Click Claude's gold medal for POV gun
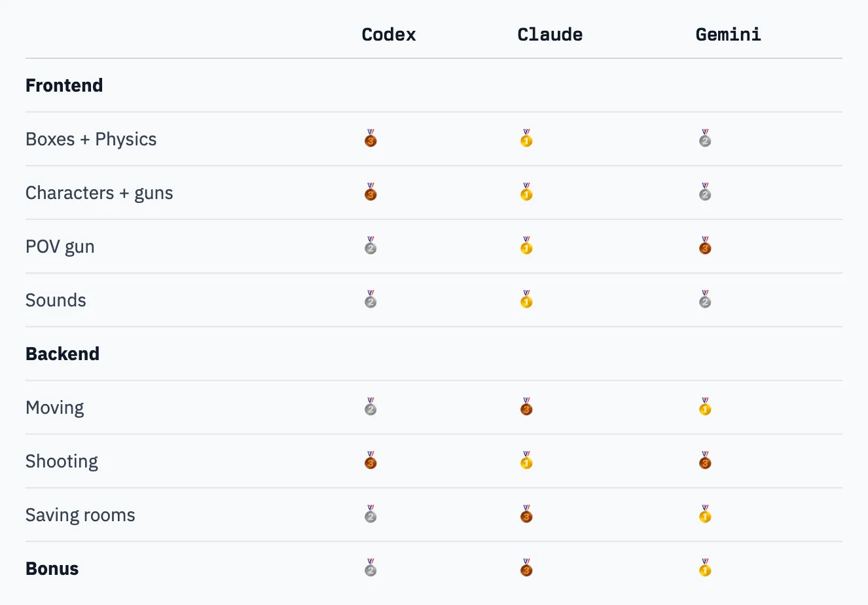 (526, 246)
